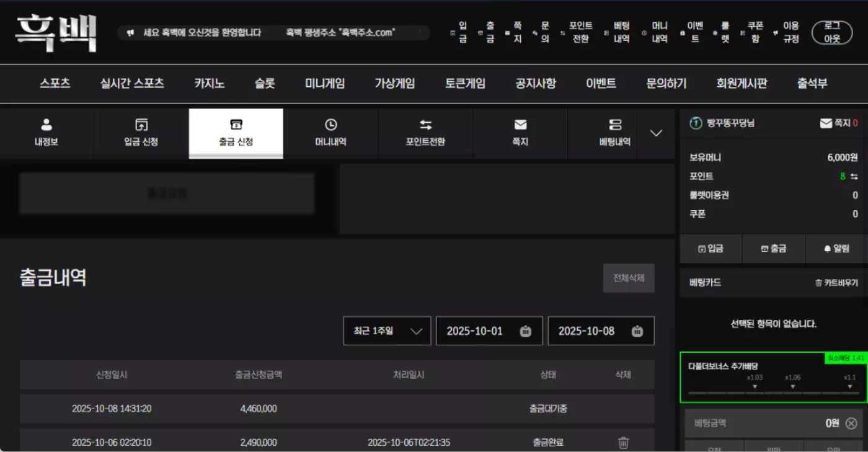Expand the 최근 1주일 period dropdown
This screenshot has width=868, height=452.
(387, 331)
